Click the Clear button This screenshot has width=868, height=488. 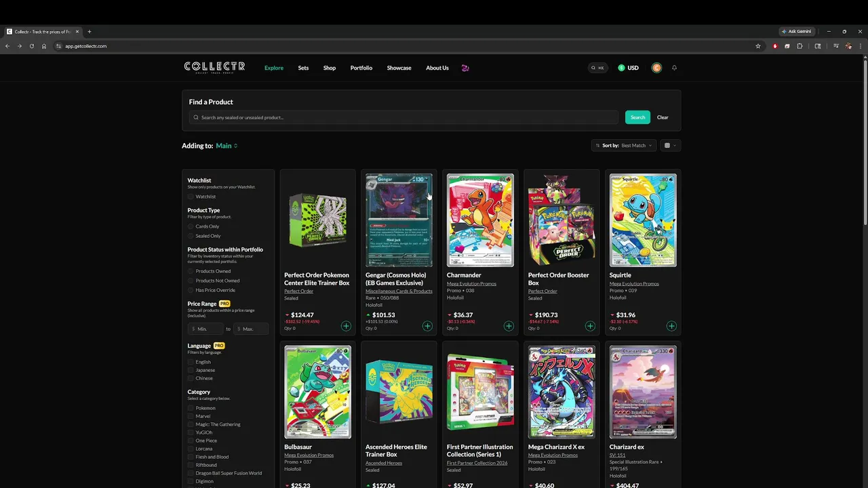[x=663, y=117]
